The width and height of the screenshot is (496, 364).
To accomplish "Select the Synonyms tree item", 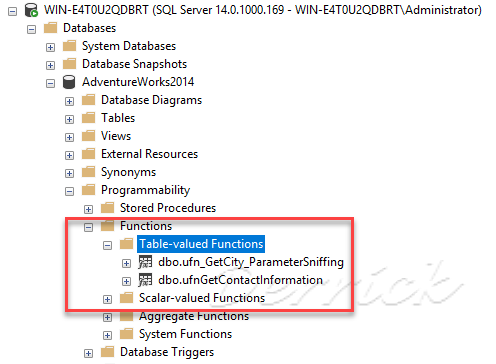I will tap(128, 172).
